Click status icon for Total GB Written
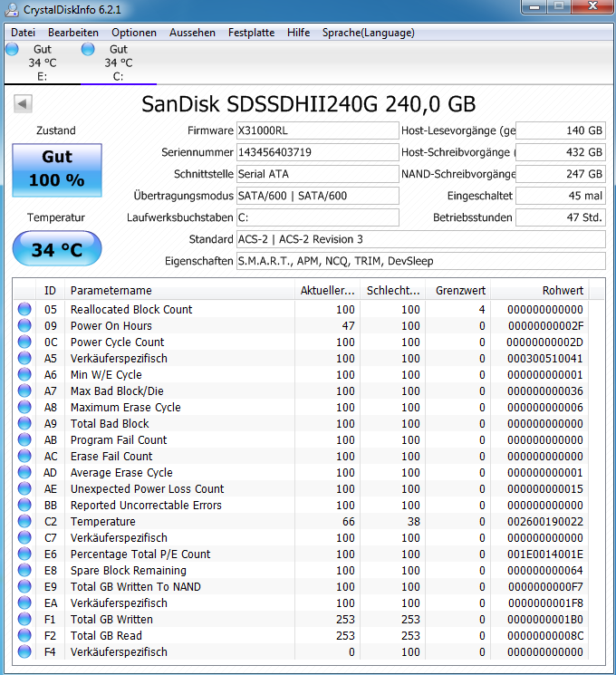Screen dimensions: 616x675 (24, 620)
